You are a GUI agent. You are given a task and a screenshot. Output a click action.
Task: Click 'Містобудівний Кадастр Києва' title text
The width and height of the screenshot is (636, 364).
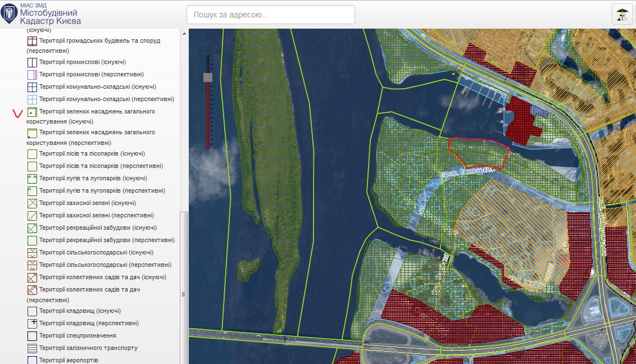tap(49, 17)
